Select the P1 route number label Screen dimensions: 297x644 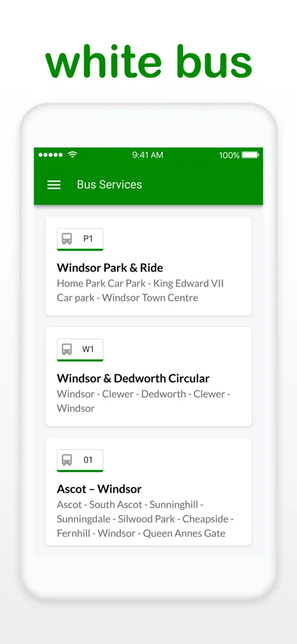point(88,239)
